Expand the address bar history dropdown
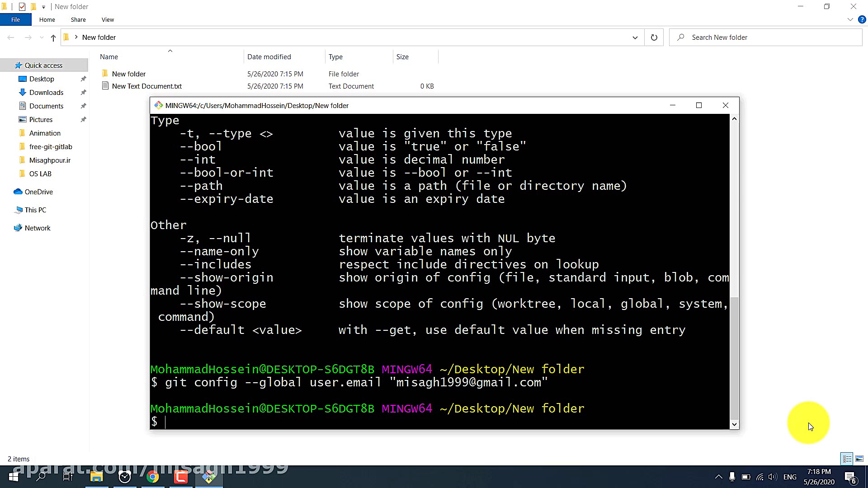 635,38
